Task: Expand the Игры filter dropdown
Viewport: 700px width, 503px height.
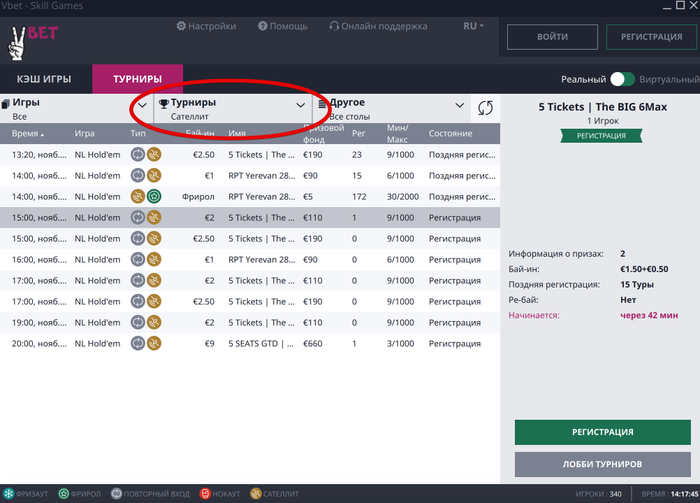Action: pos(76,108)
